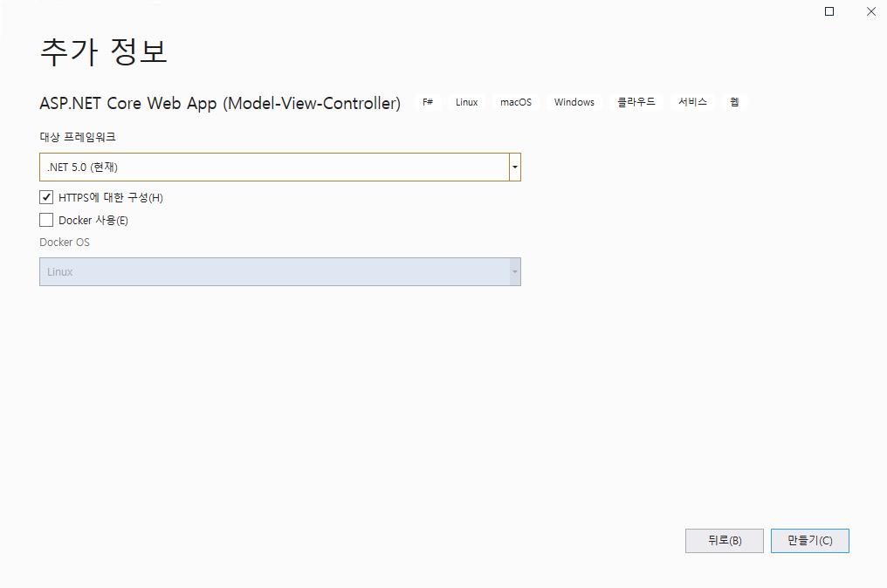Click the 서비스 project type tag

693,102
